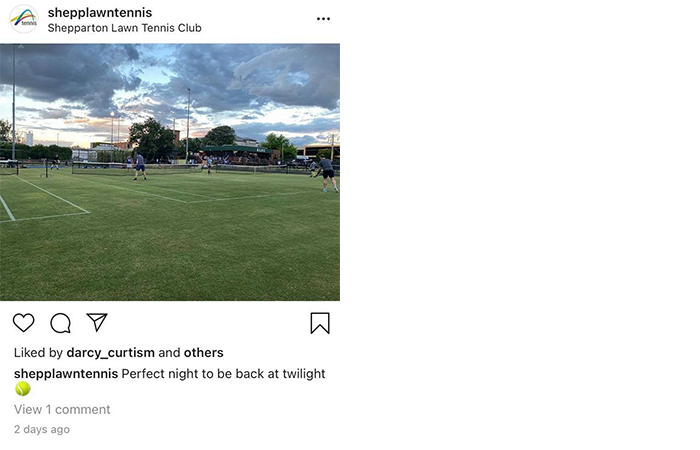Click the Shepparton Lawn Tennis profile avatar

pyautogui.click(x=23, y=20)
